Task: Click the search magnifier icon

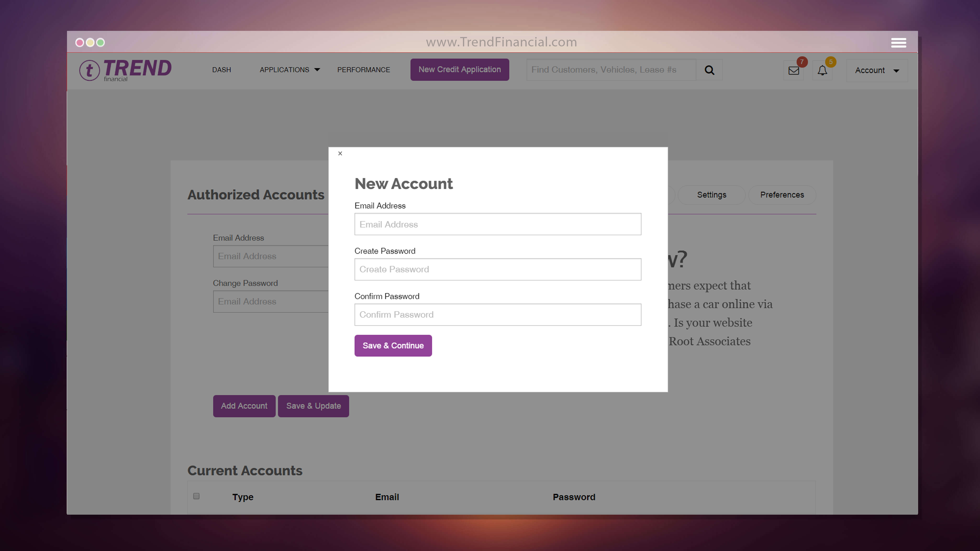Action: 709,70
